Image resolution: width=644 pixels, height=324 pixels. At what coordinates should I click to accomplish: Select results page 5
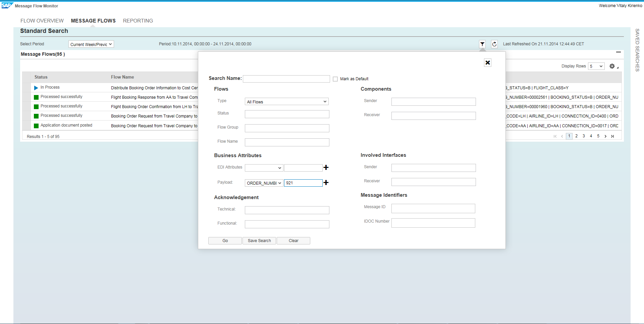598,136
